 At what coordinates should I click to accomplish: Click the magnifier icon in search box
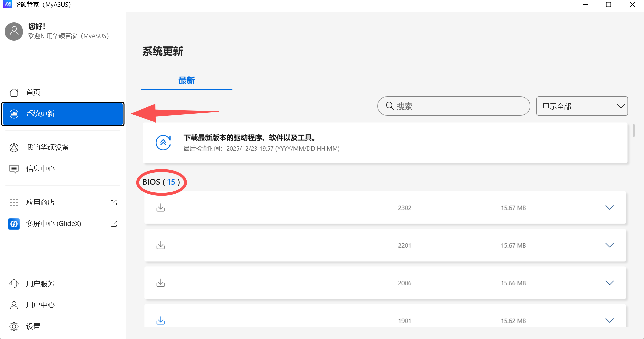click(390, 106)
